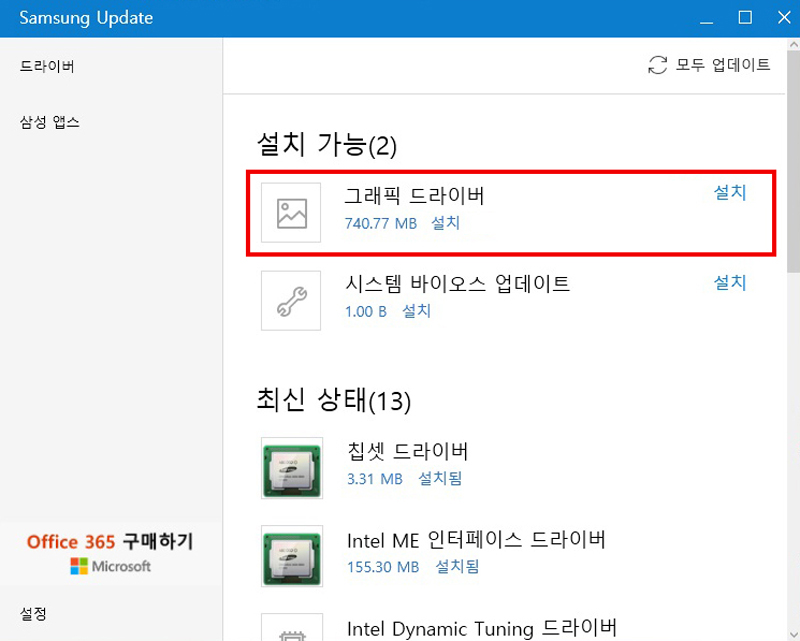The height and width of the screenshot is (641, 800).
Task: Click the refresh icon beside 모두 업데이트
Action: point(658,65)
